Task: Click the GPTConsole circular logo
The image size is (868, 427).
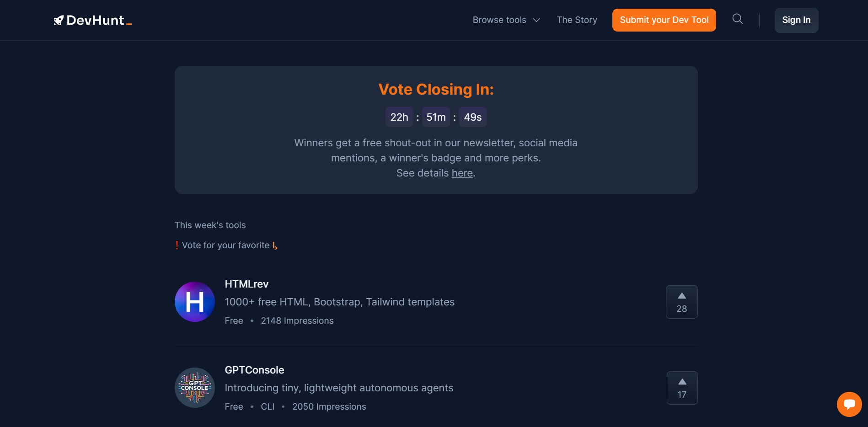Action: coord(195,388)
